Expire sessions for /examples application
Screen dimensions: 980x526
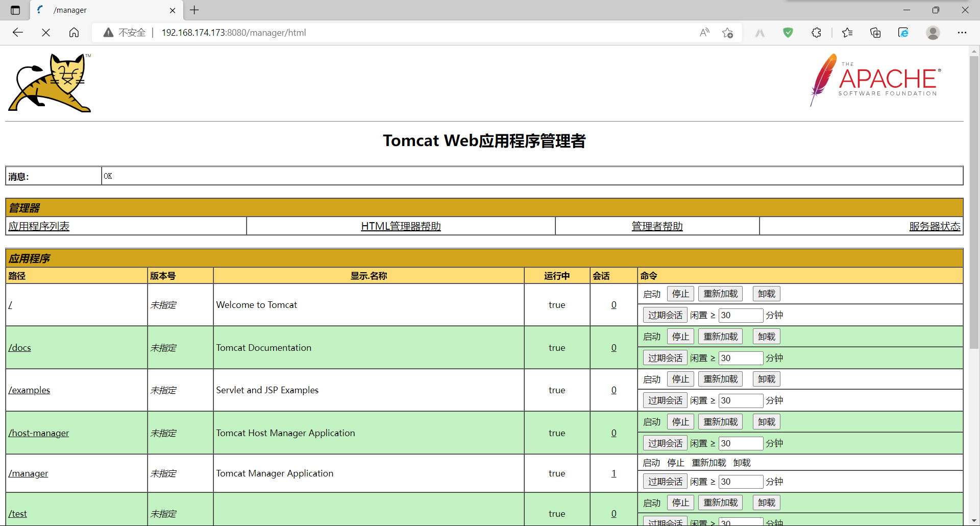pos(665,401)
